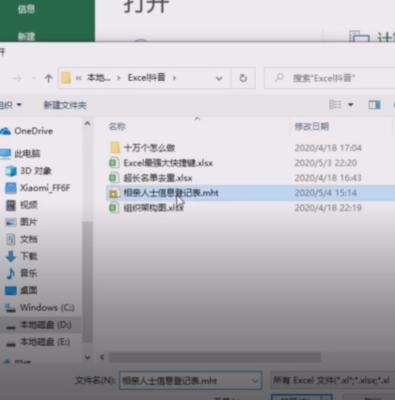Screen dimensions: 395x400
Task: Select 此电脑 in navigation pane
Action: tap(20, 154)
